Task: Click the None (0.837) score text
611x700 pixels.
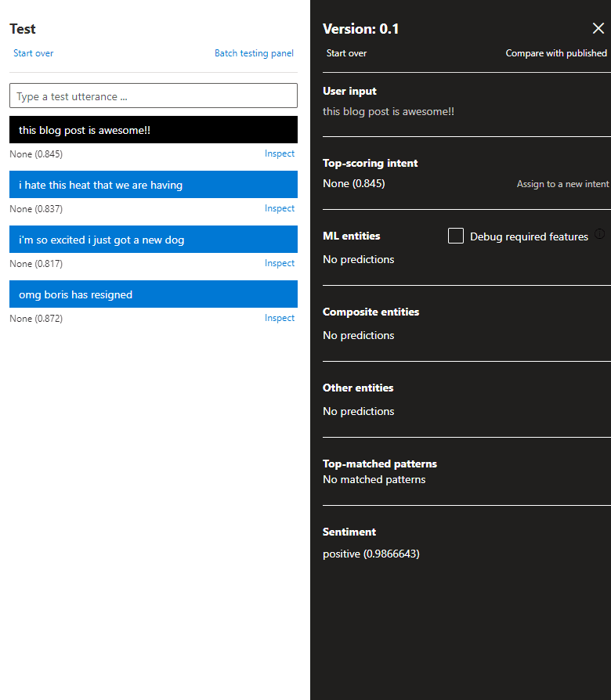Action: (36, 209)
